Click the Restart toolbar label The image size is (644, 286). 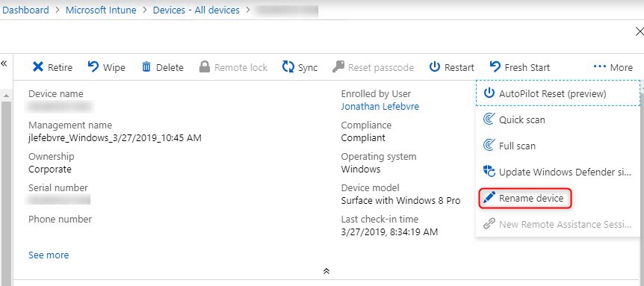tap(459, 67)
